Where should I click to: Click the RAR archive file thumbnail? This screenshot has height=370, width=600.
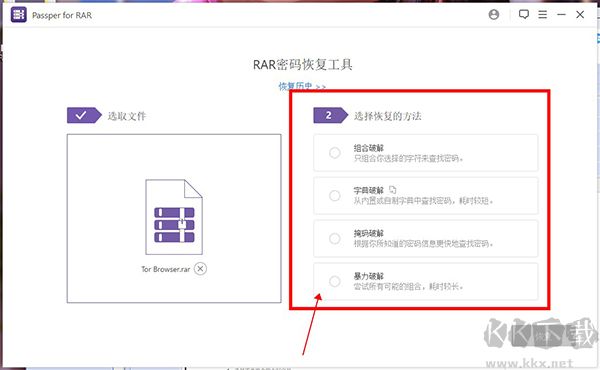pos(174,217)
